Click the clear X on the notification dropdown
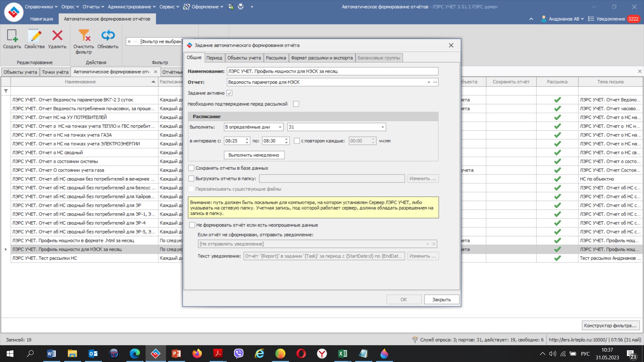The width and height of the screenshot is (644, 362). coord(434,244)
